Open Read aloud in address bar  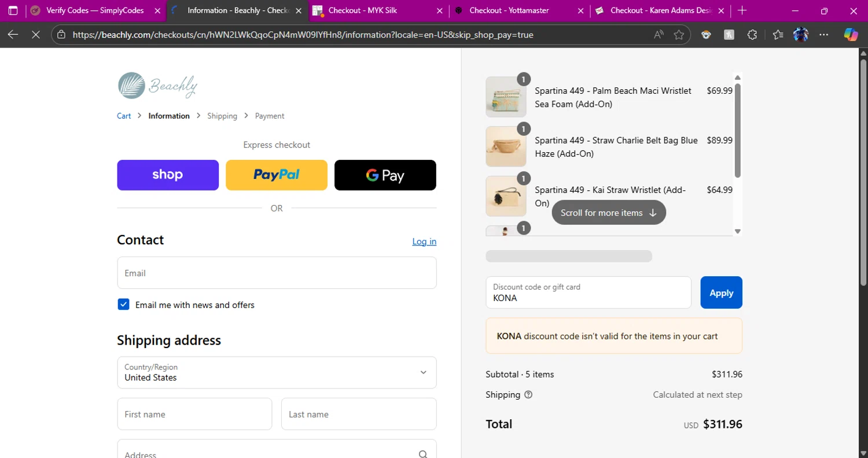[659, 35]
